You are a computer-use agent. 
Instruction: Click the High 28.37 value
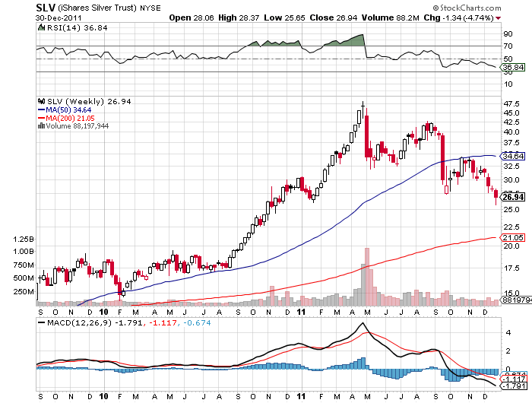pos(239,17)
